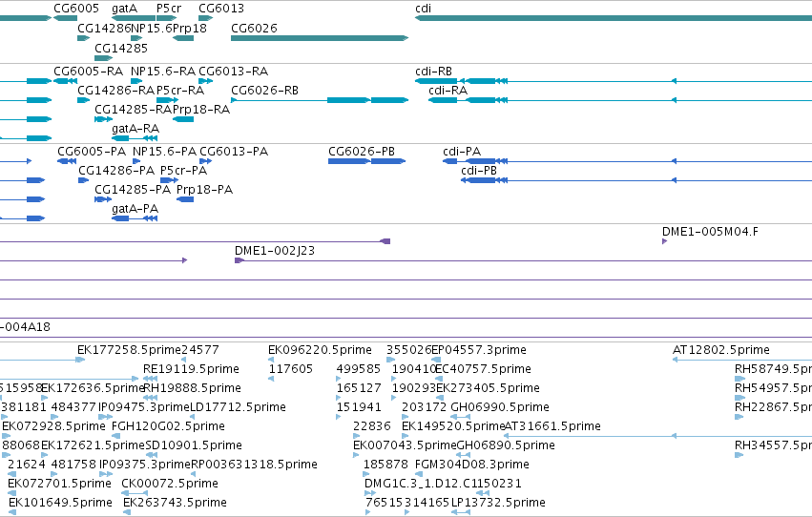Select the EK072701.5prime EST label
This screenshot has height=517, width=812.
click(59, 484)
